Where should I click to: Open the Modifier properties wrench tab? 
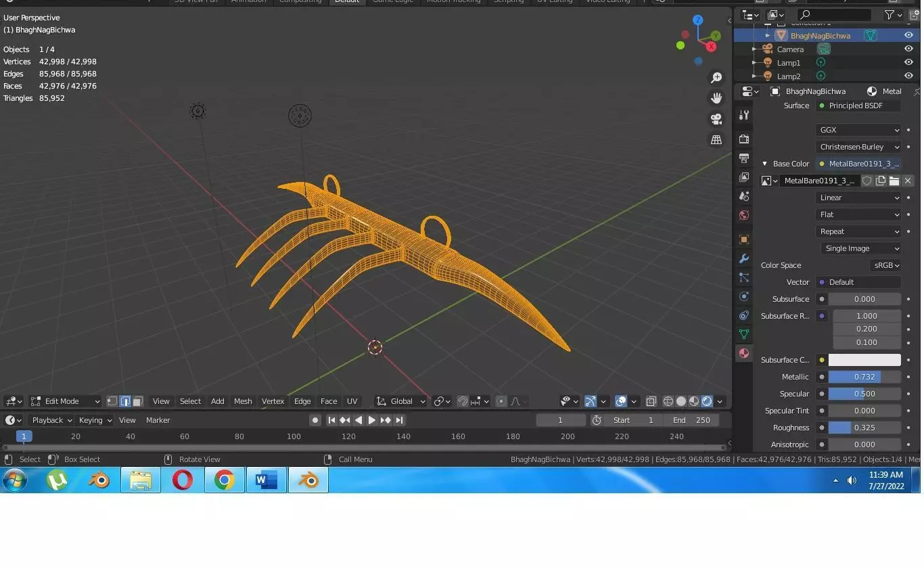coord(744,258)
